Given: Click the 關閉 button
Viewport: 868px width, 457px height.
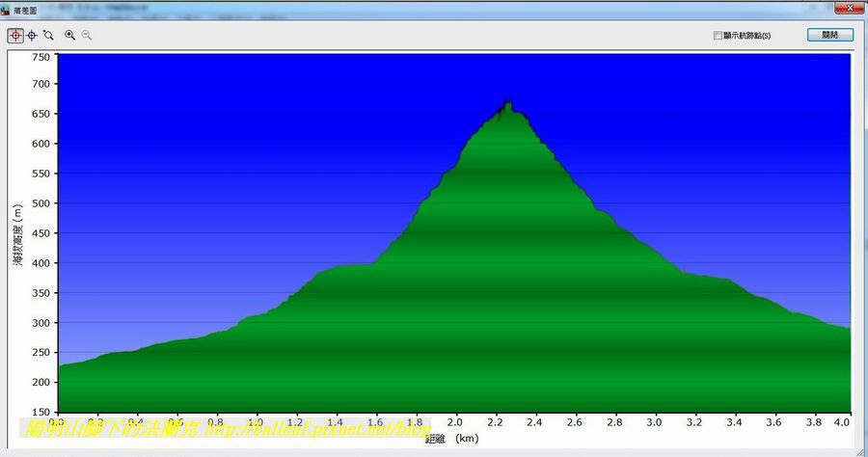Looking at the screenshot, I should (829, 35).
